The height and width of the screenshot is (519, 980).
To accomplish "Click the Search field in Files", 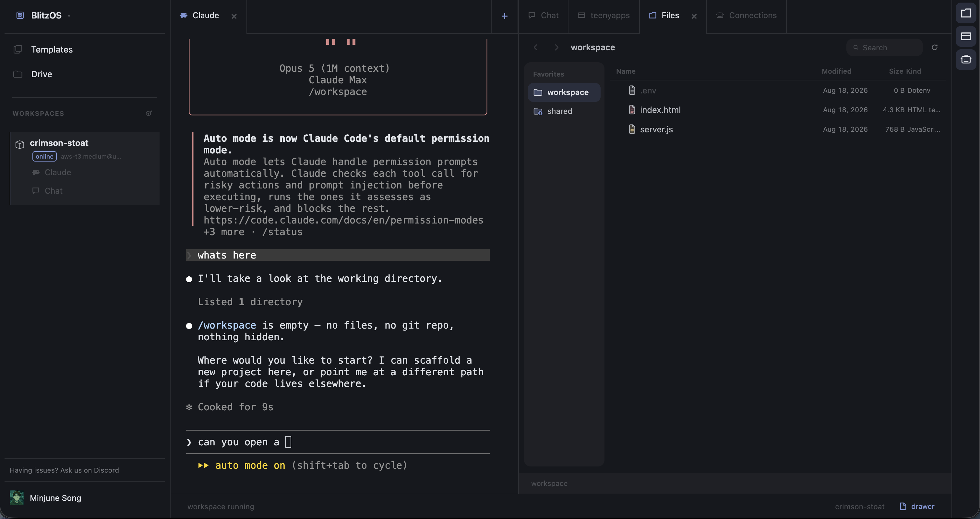I will click(x=885, y=48).
